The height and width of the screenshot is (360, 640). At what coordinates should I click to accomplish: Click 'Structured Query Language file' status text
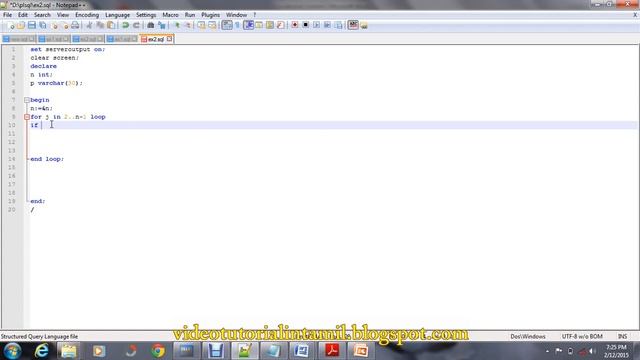tap(39, 336)
